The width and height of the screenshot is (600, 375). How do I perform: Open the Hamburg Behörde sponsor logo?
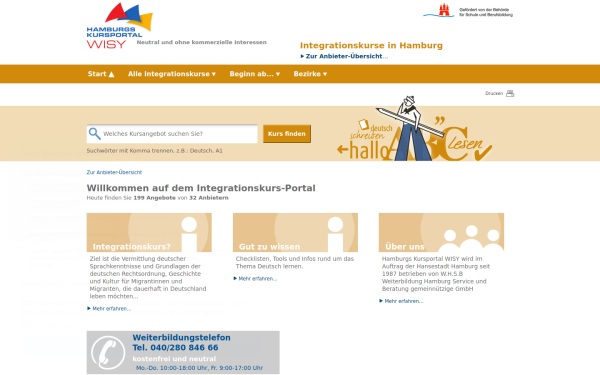pos(468,11)
